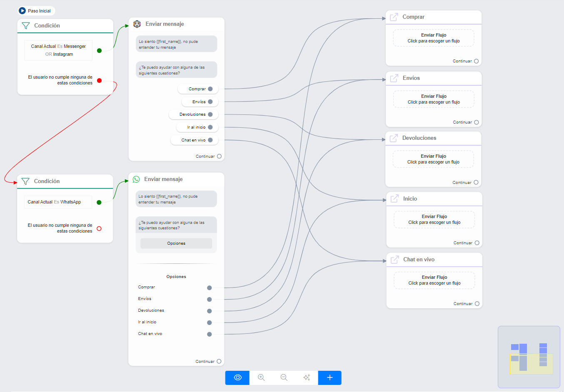Open the Opciones list button in WhatsApp message

pos(176,243)
